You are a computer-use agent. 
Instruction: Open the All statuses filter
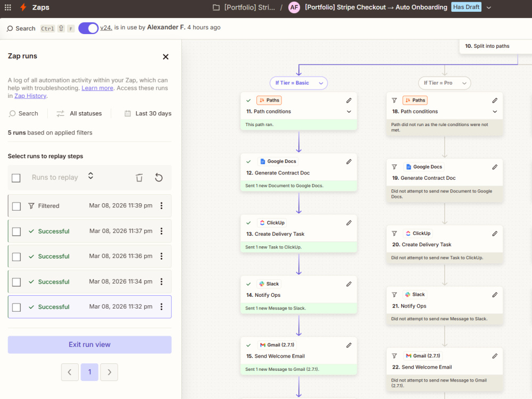click(79, 113)
